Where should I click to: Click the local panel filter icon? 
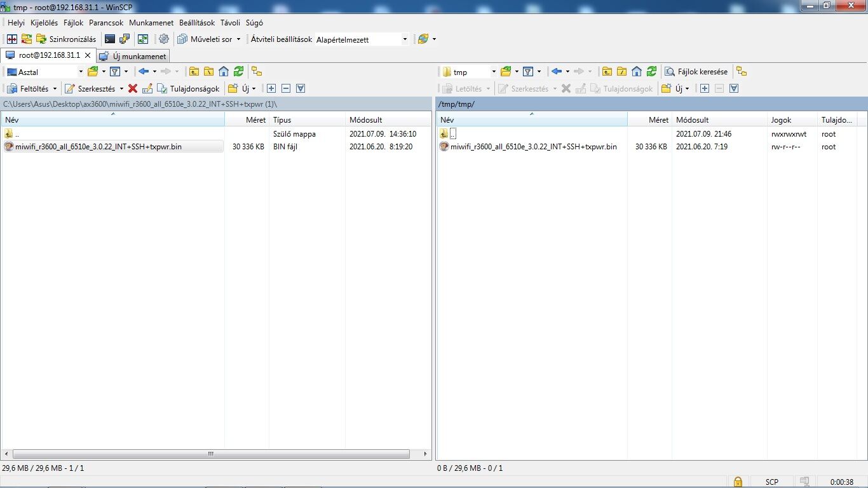click(115, 72)
